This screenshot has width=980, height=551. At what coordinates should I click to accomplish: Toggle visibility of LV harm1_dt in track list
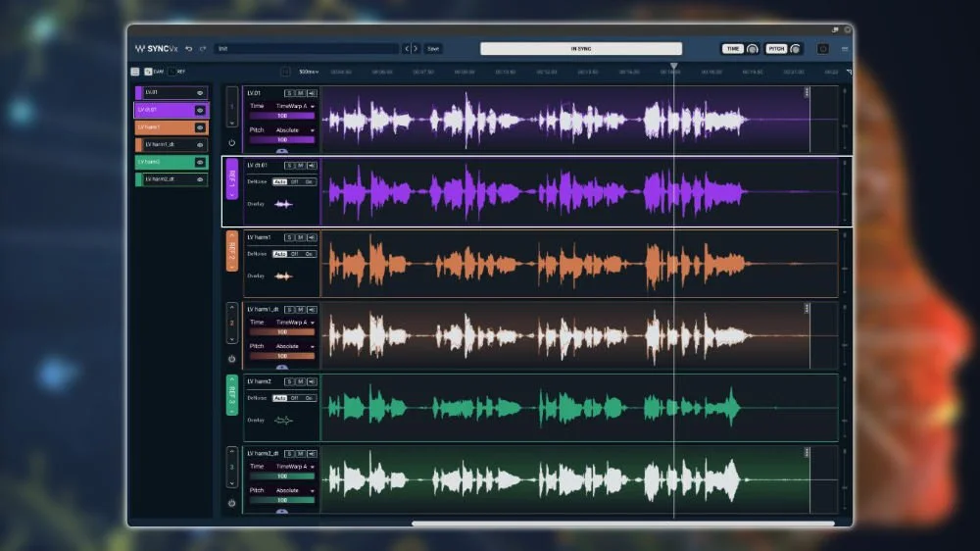coord(200,145)
